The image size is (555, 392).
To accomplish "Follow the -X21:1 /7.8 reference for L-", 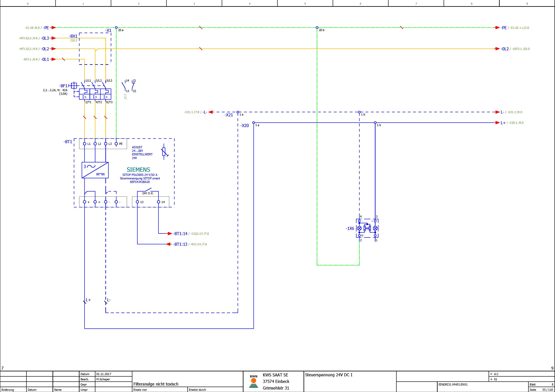I will 192,112.
